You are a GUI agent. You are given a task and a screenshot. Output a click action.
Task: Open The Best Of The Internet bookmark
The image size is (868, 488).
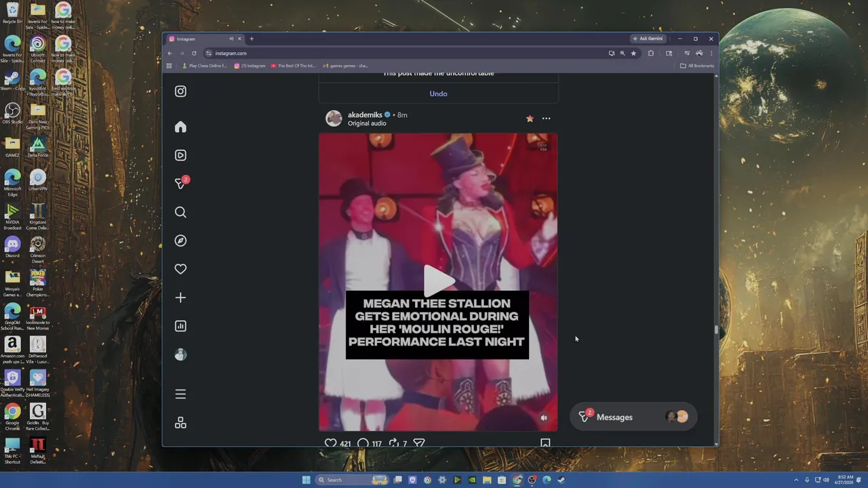coord(293,66)
